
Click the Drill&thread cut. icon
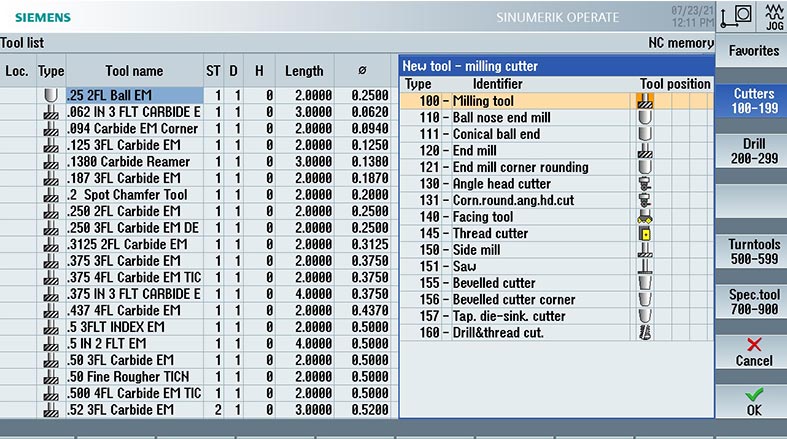coord(645,333)
